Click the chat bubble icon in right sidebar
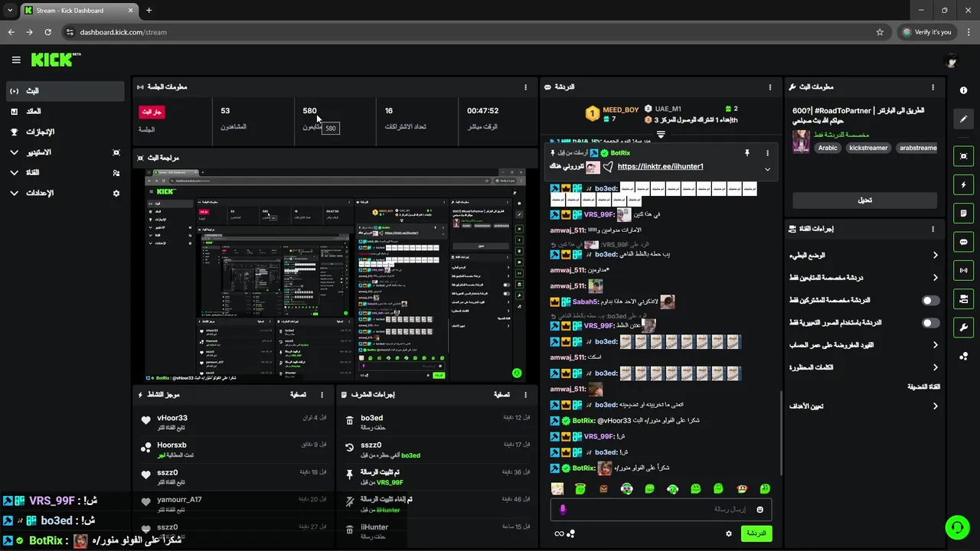The image size is (980, 551). 963,242
